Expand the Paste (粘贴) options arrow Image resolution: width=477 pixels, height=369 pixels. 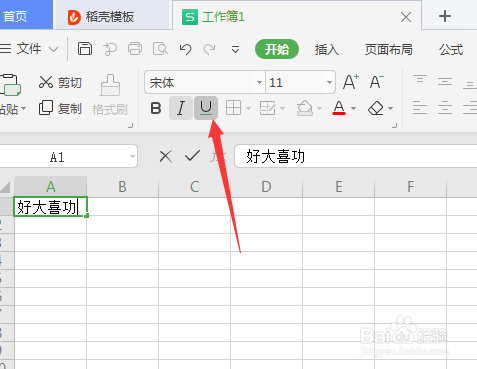(23, 109)
